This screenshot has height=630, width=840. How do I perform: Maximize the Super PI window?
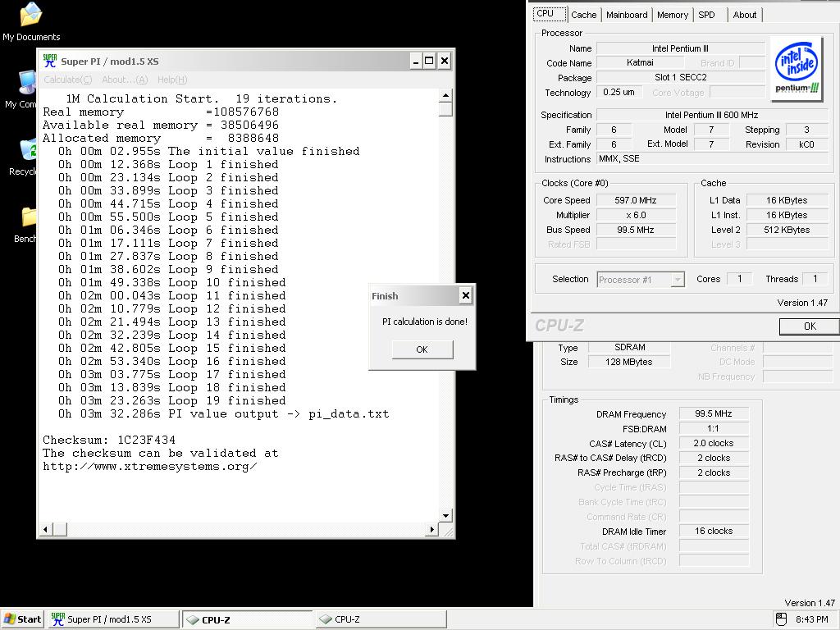[x=429, y=61]
